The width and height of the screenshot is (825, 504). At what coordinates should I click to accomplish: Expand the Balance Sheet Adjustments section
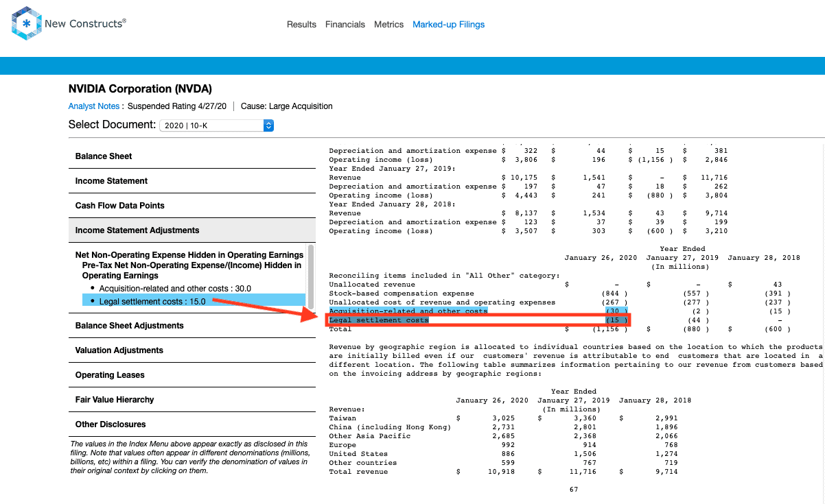click(192, 326)
